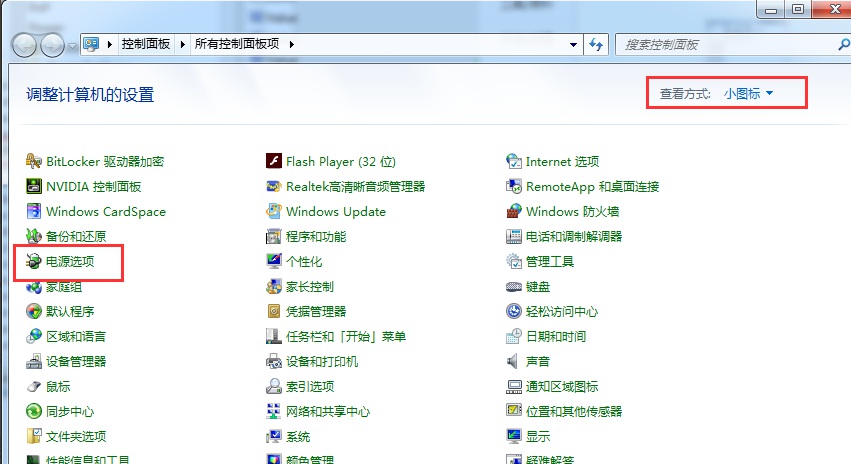Open the 键盘 keyboard icon

tap(515, 286)
